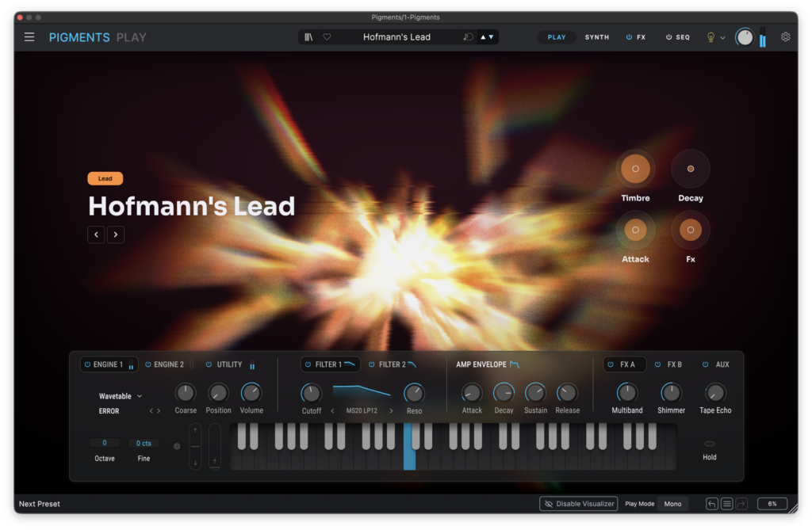Click the redo arrow in status bar
Viewport: 812px width, 530px height.
tap(741, 504)
